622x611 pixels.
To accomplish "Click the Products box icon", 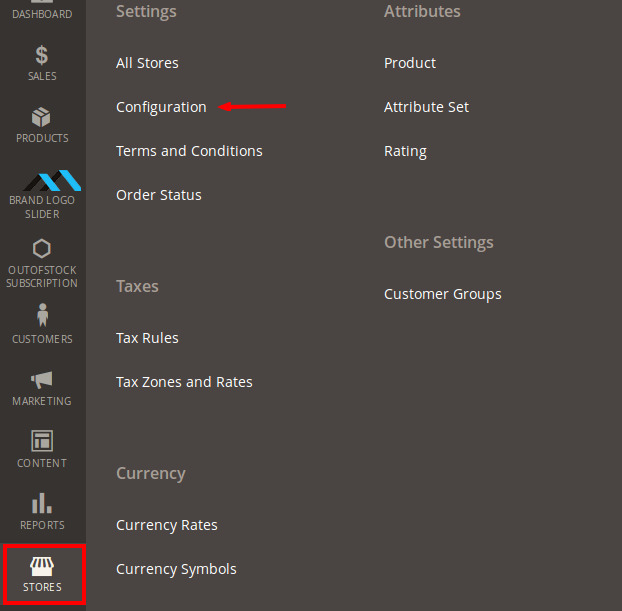I will click(x=42, y=118).
